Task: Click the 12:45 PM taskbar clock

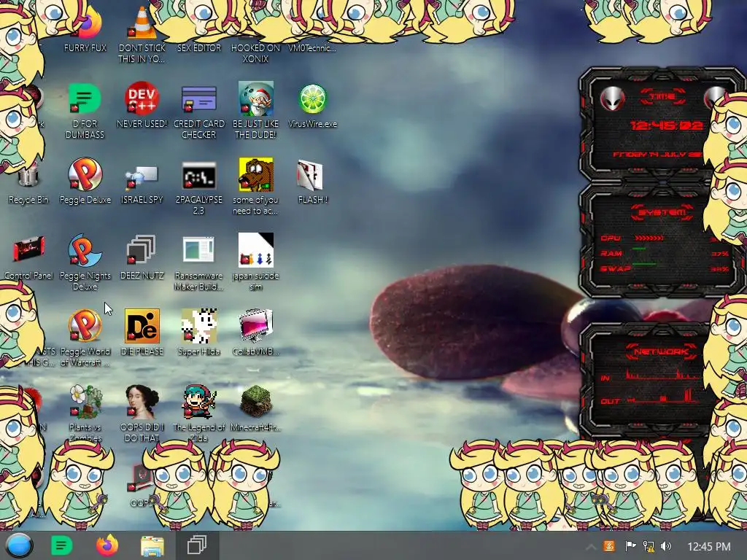Action: (709, 546)
